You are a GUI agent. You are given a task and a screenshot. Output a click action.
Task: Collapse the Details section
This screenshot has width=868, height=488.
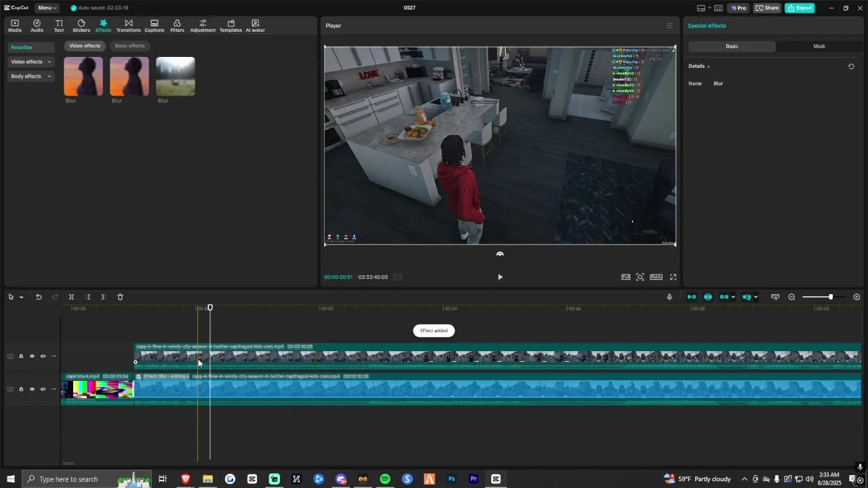pos(708,66)
